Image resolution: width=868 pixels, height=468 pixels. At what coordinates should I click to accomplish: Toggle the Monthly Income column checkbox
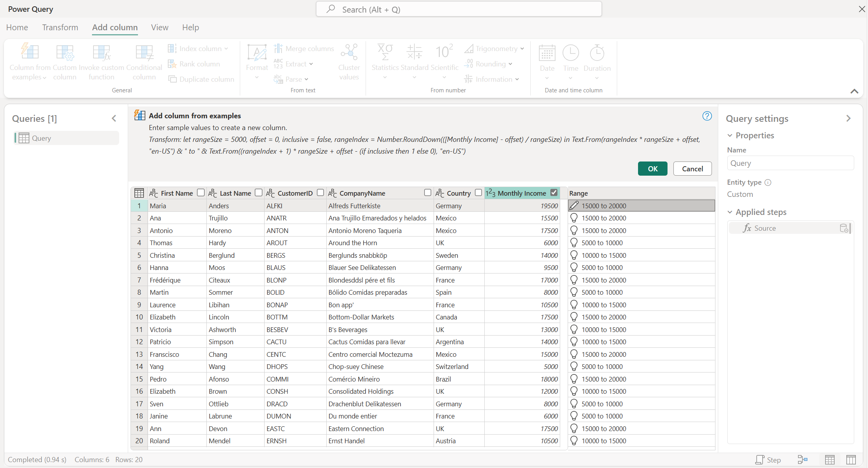click(x=554, y=193)
